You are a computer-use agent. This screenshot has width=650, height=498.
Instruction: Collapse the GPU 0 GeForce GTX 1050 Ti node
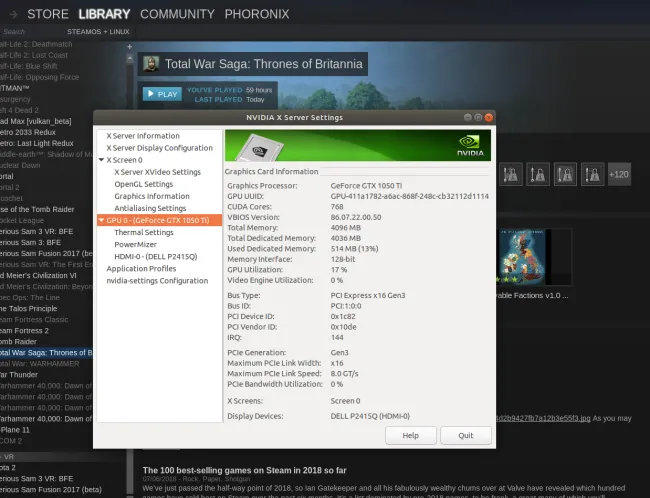pyautogui.click(x=101, y=220)
